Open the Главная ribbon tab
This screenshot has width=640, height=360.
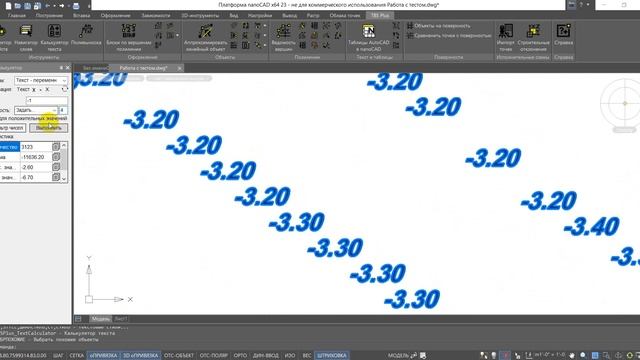tap(17, 16)
